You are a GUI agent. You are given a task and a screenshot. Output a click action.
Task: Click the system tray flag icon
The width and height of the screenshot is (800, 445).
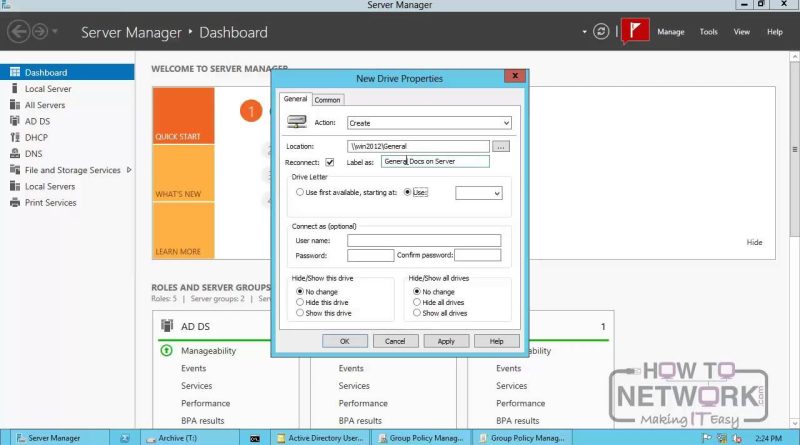707,438
